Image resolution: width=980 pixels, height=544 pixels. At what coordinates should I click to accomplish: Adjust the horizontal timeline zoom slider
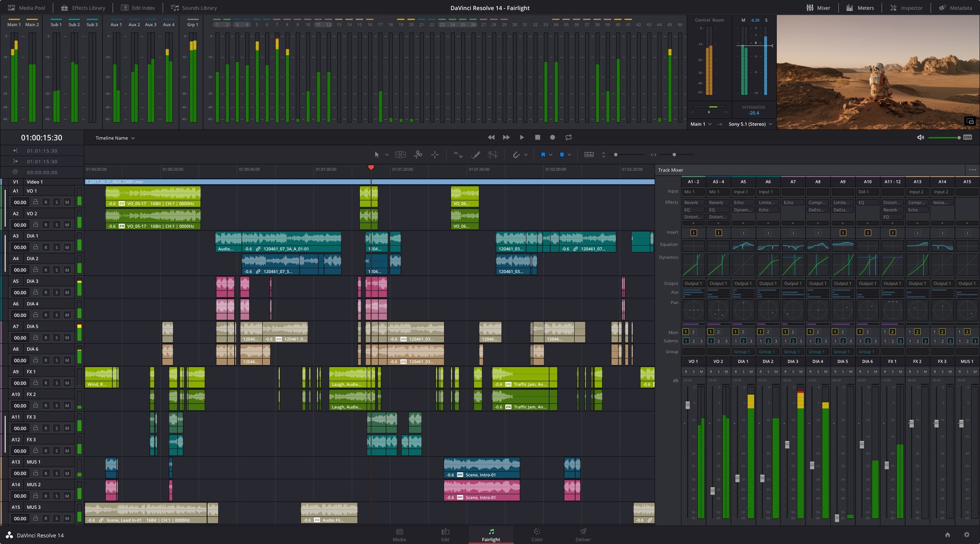(676, 154)
